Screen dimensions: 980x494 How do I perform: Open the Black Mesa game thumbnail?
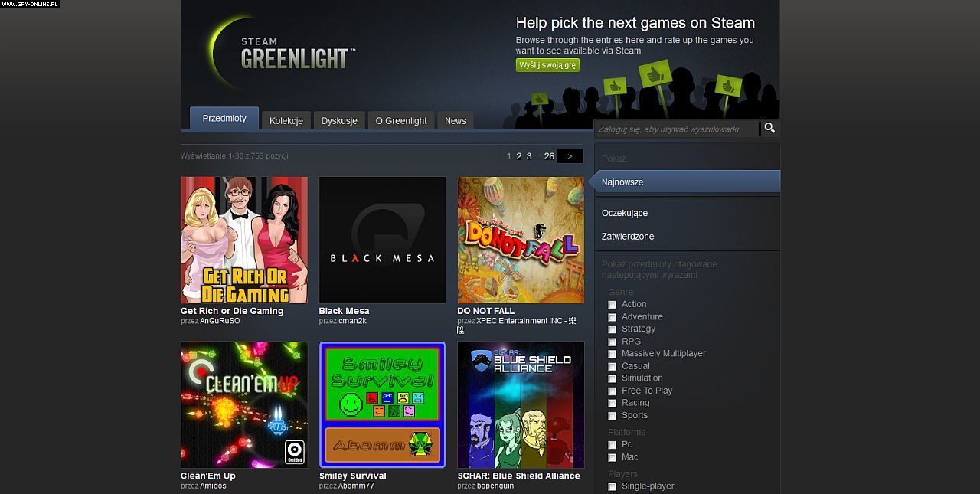click(x=382, y=240)
